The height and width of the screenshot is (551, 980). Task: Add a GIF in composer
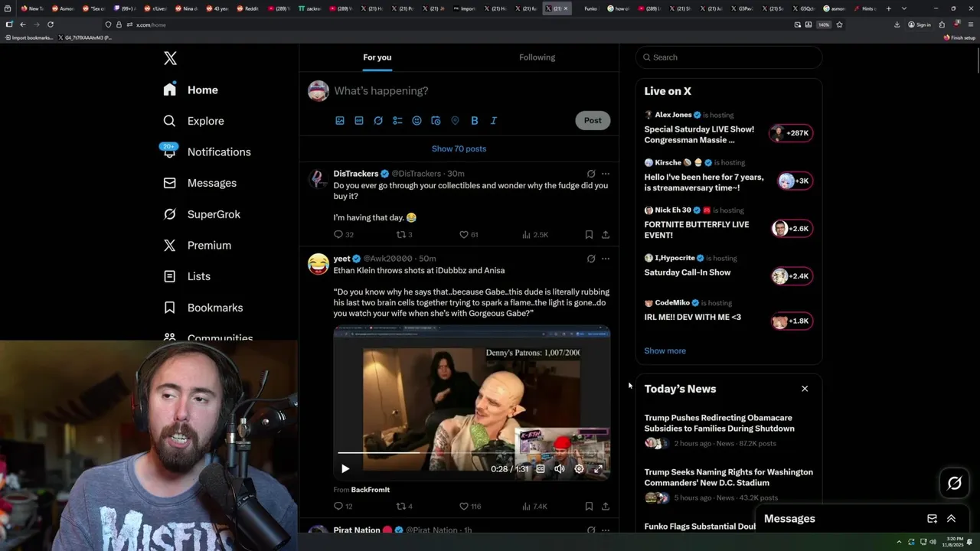[359, 120]
